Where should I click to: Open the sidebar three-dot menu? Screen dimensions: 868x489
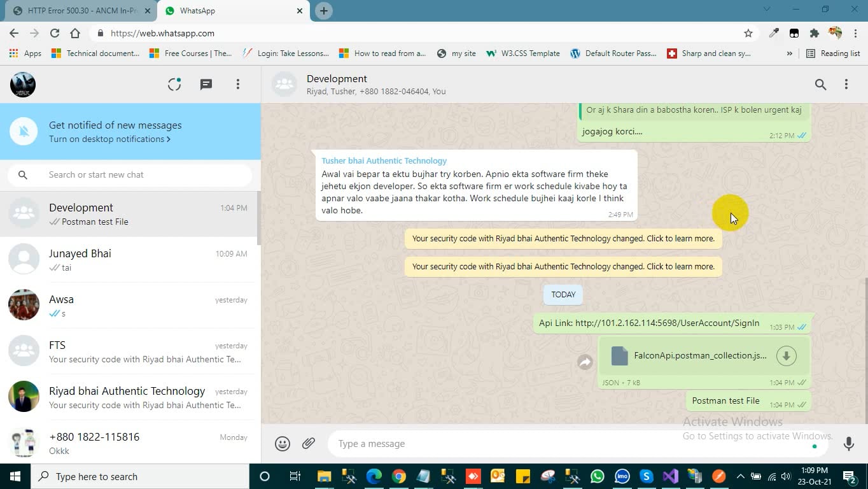238,84
